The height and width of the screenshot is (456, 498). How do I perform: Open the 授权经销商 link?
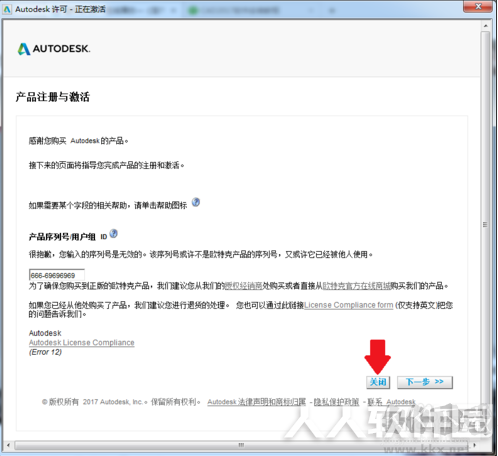243,286
